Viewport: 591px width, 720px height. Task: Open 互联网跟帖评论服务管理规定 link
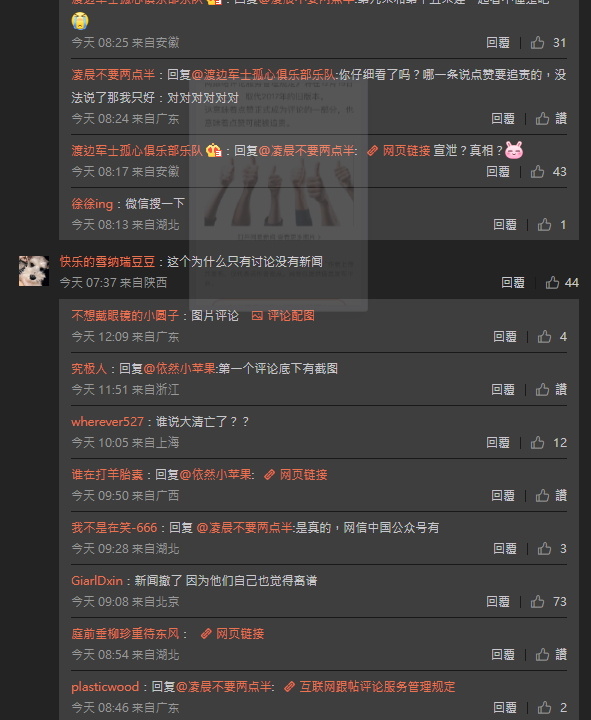(x=370, y=686)
